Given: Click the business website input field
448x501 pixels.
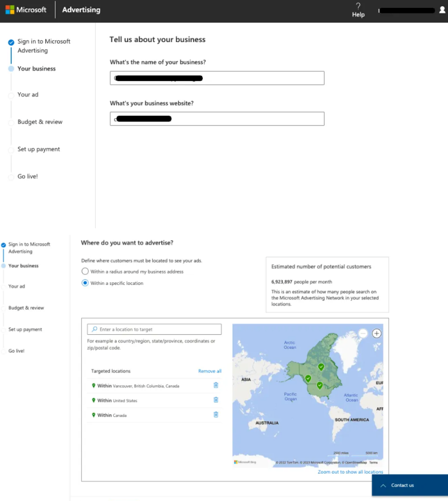Looking at the screenshot, I should click(x=217, y=119).
